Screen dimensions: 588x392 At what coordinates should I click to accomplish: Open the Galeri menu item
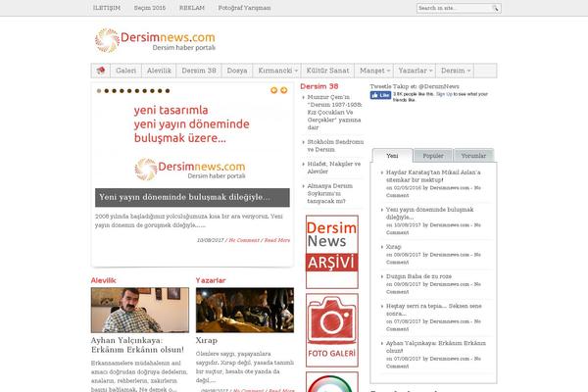[x=126, y=71]
